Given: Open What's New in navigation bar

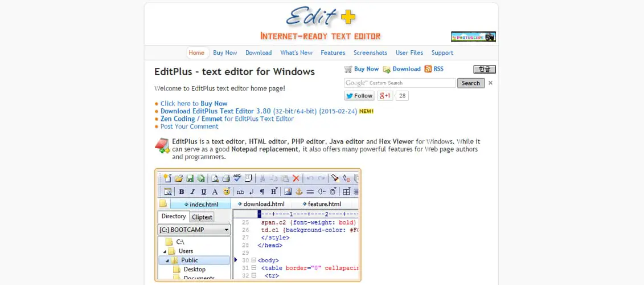Looking at the screenshot, I should click(x=296, y=52).
